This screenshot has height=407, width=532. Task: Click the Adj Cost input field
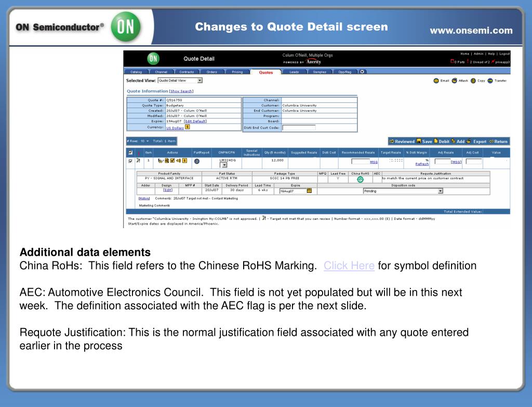[x=474, y=161]
